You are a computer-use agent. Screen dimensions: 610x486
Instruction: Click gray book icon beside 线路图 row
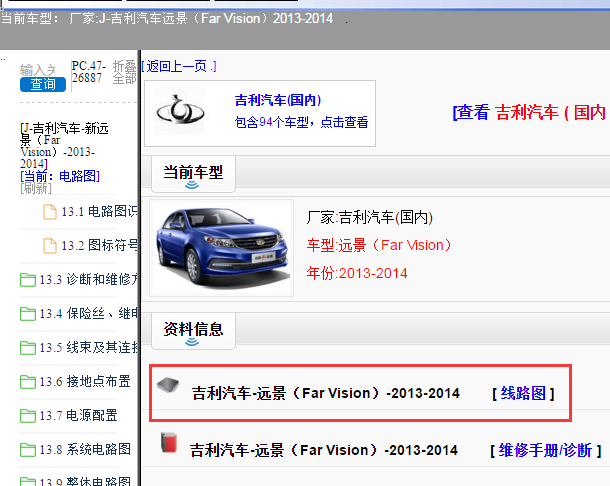pos(168,385)
